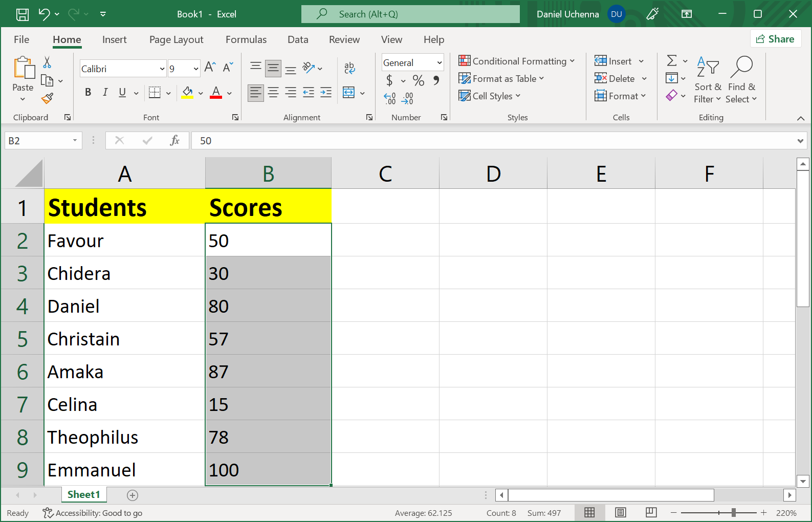
Task: Toggle Middle Align
Action: pyautogui.click(x=273, y=68)
